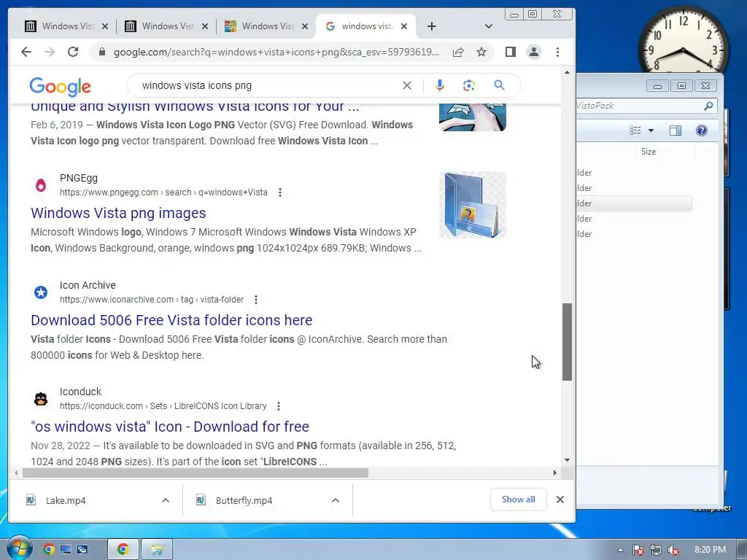747x560 pixels.
Task: Open PNGEgg result options menu
Action: [x=280, y=192]
